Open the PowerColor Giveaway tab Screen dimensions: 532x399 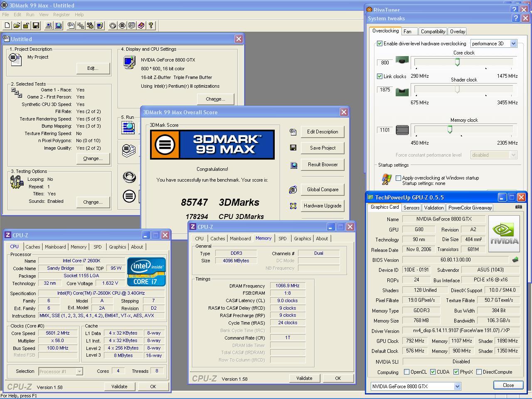coord(470,208)
